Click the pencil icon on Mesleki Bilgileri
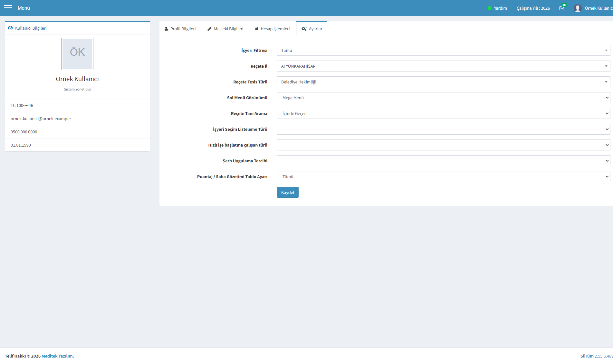 click(x=209, y=29)
